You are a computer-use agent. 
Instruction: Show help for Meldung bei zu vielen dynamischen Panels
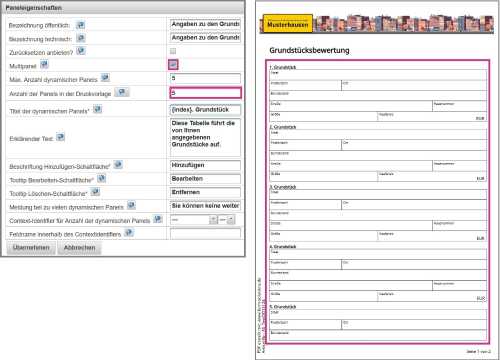click(131, 205)
